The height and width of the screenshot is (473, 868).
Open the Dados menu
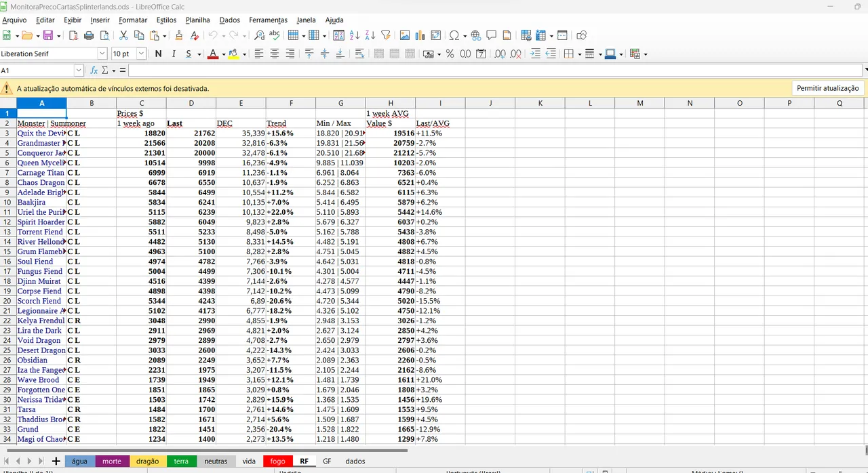(230, 20)
